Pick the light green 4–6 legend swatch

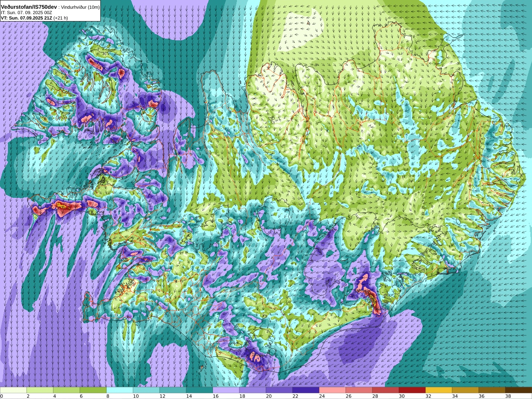[x=66, y=390]
